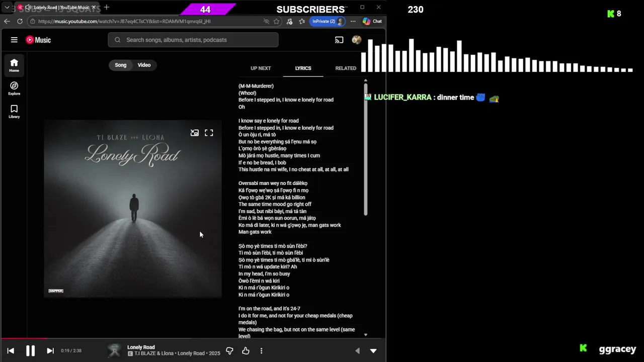Click the ggracey channel name overlay
644x362 pixels.
coord(617,349)
